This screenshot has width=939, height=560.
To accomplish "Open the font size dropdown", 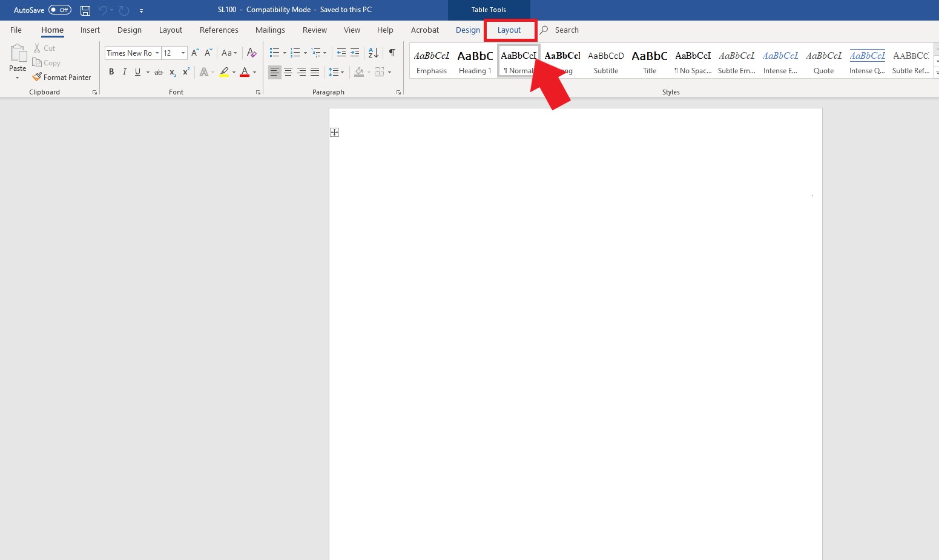I will click(x=182, y=53).
